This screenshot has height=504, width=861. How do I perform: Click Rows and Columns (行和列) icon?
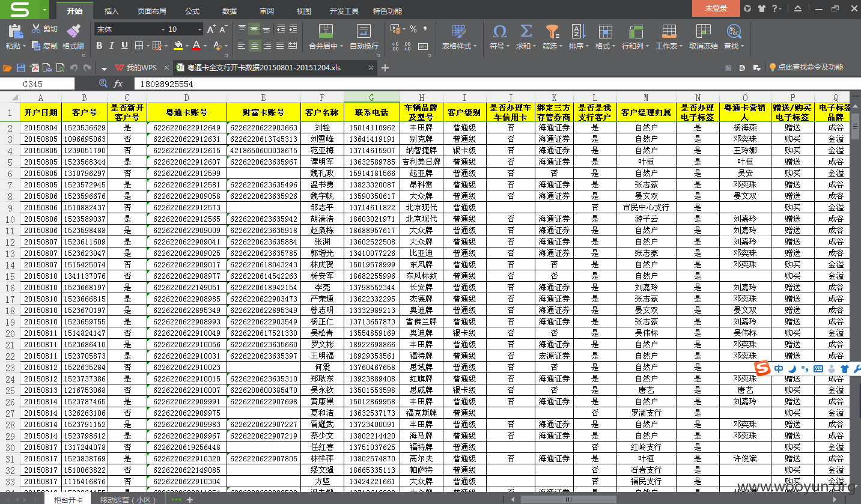635,31
